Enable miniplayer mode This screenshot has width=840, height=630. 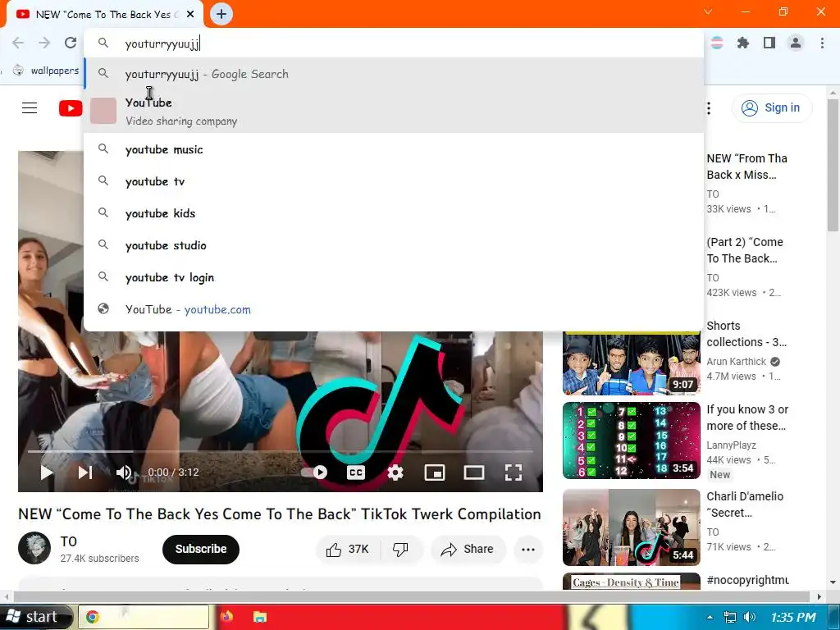[435, 472]
